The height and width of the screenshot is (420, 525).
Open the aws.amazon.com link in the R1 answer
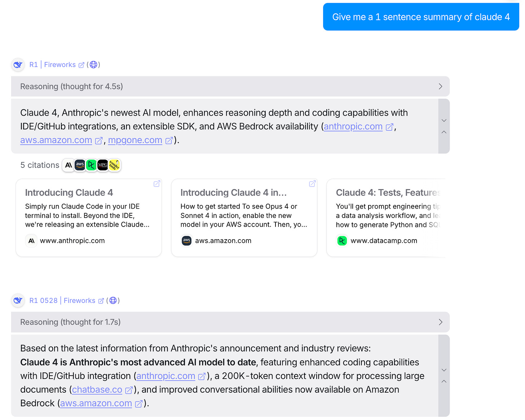click(x=56, y=140)
